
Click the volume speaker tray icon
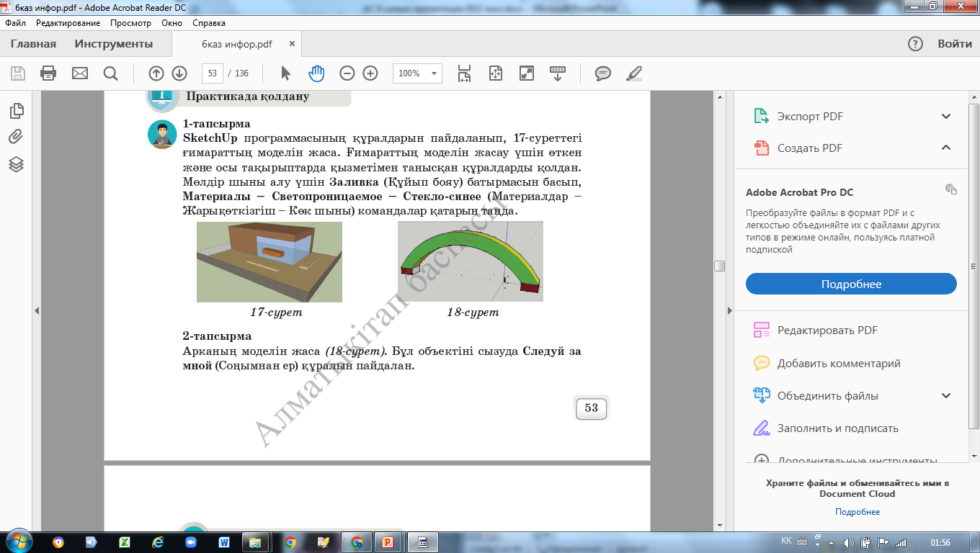click(x=848, y=542)
